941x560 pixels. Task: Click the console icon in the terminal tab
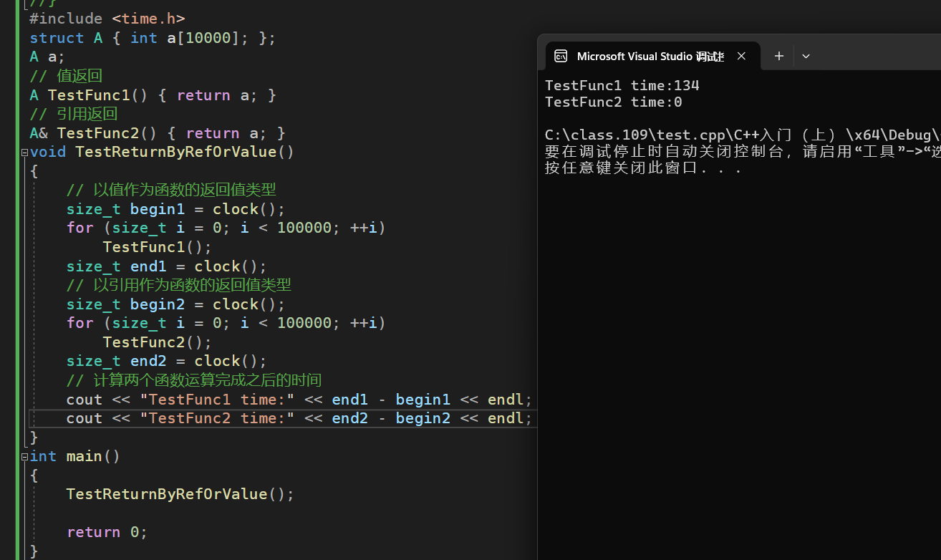click(x=561, y=56)
